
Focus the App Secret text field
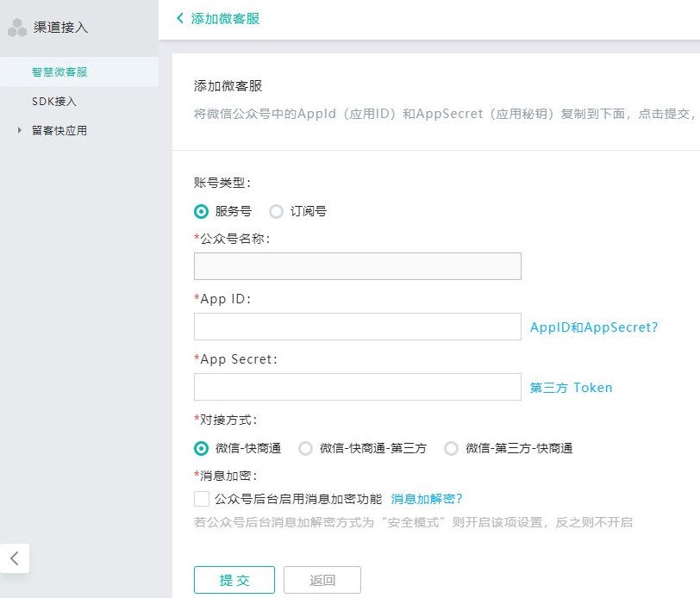(x=357, y=387)
